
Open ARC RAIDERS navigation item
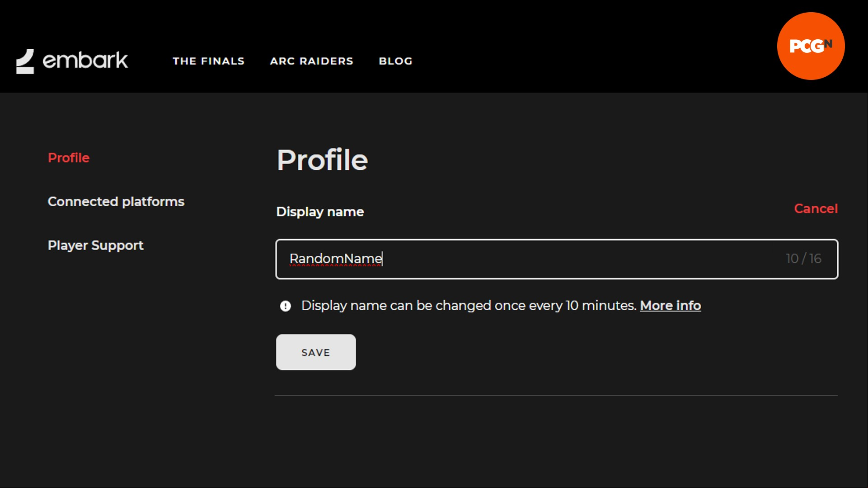(x=312, y=61)
